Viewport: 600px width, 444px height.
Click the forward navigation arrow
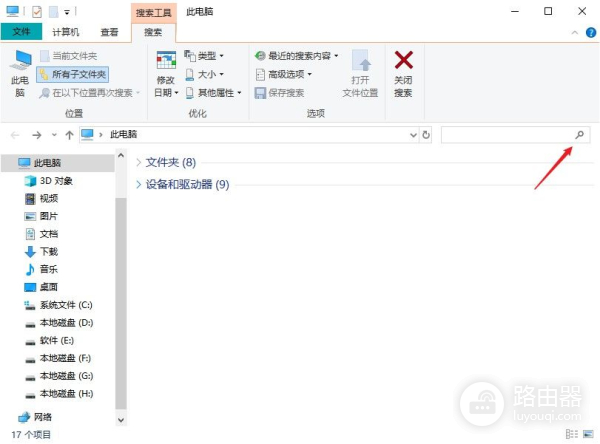click(37, 135)
